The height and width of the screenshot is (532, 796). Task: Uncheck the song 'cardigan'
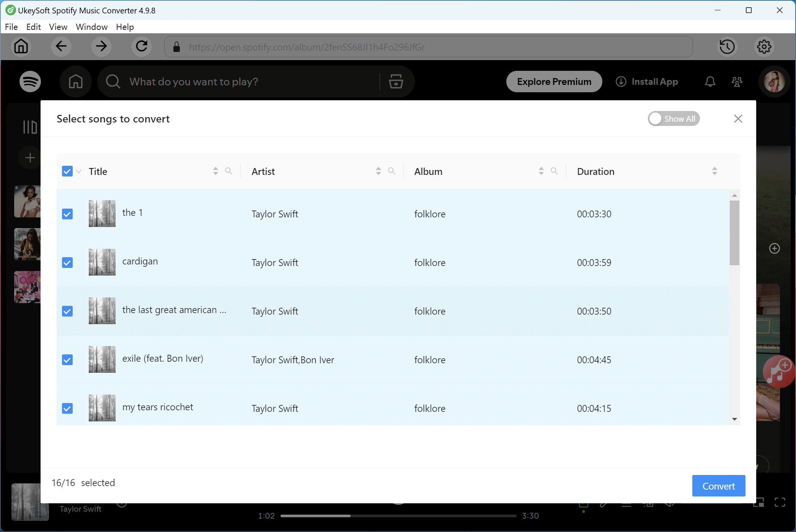67,262
